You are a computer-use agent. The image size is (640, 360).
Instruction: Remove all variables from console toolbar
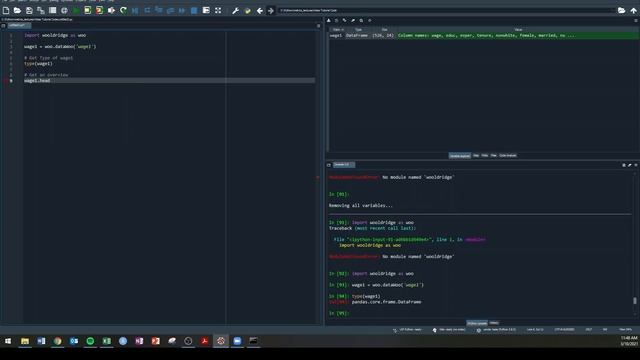point(629,165)
